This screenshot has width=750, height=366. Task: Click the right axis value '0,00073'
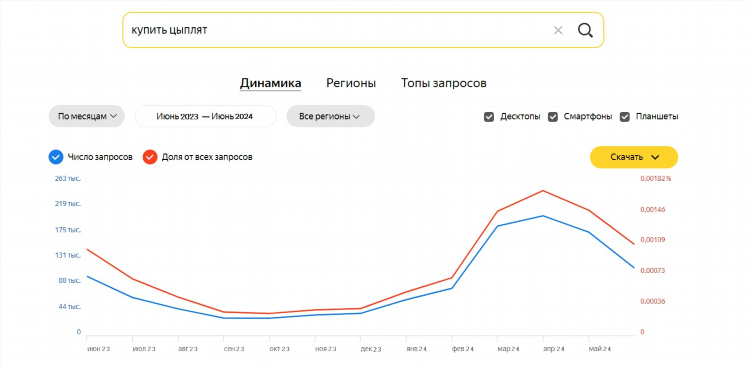point(652,271)
